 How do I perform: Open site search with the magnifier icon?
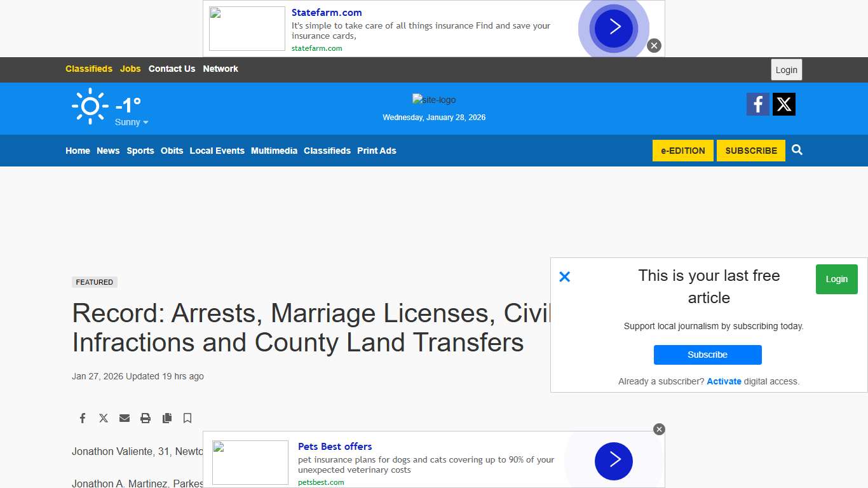pyautogui.click(x=797, y=150)
